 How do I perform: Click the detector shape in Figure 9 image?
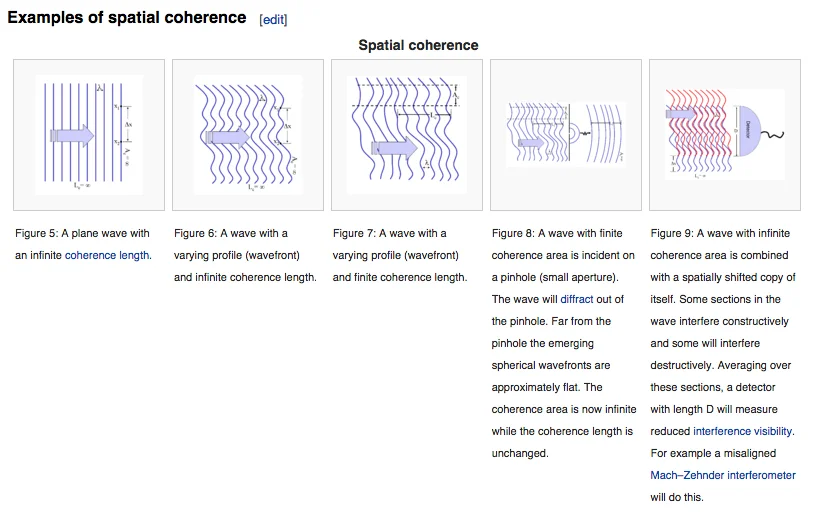tap(750, 130)
